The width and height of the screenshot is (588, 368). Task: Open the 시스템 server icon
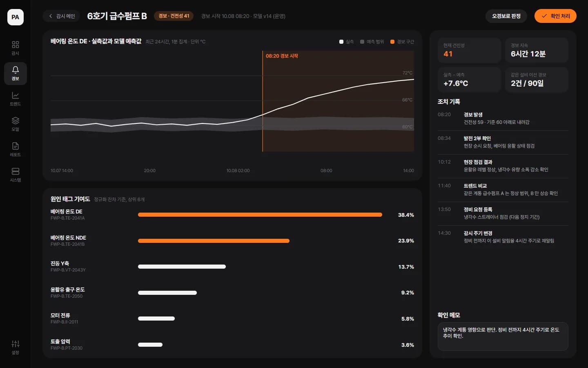tap(15, 175)
